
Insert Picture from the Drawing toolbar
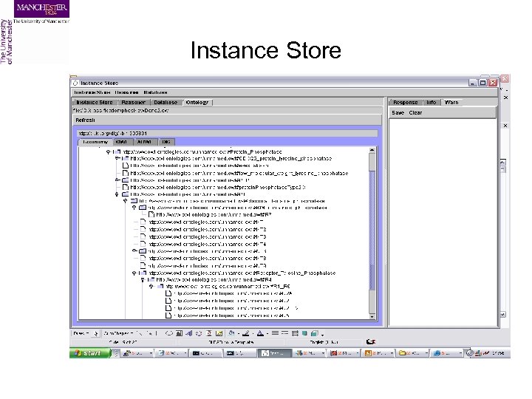(x=219, y=333)
